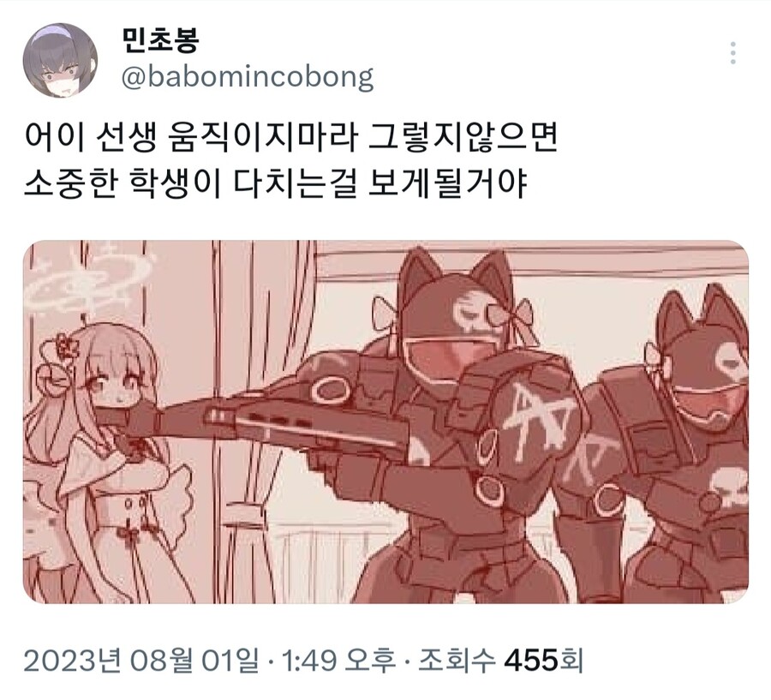Click the skull emblem on the right soldier's chest
Viewport: 771px width, 700px height.
click(x=729, y=485)
